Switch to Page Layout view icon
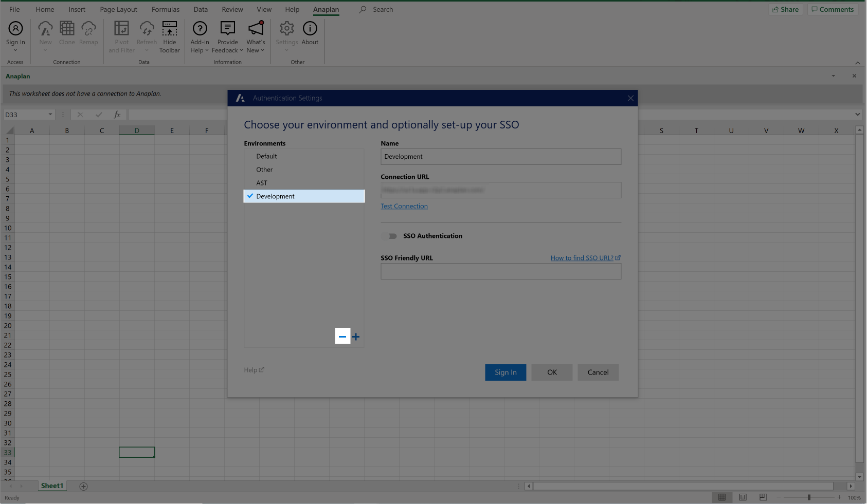867x504 pixels. 743,497
